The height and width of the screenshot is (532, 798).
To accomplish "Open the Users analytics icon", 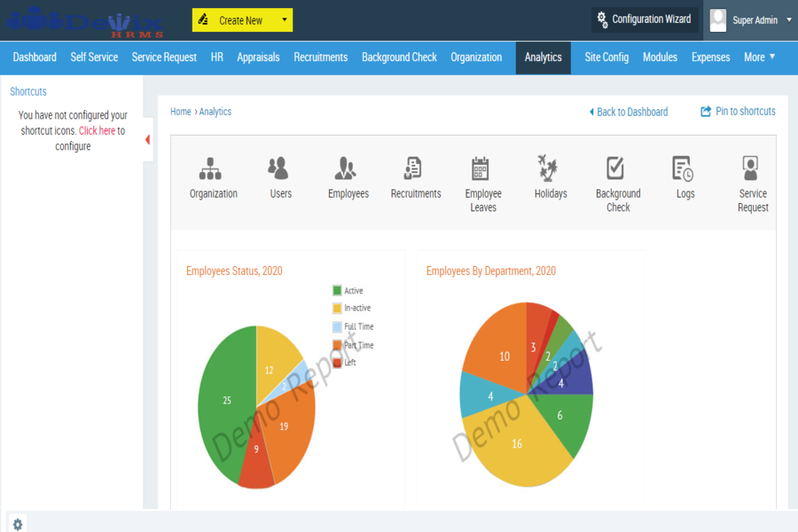I will pos(278,168).
